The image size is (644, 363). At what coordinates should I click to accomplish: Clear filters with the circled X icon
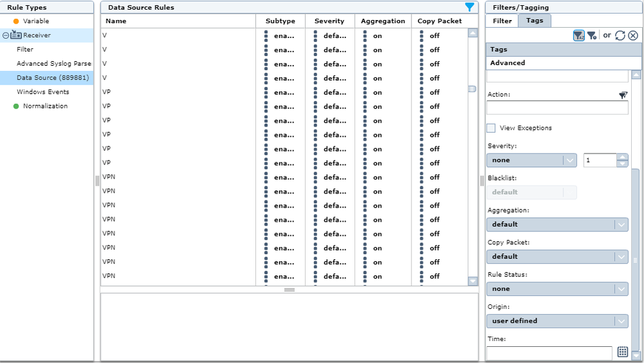coord(633,35)
